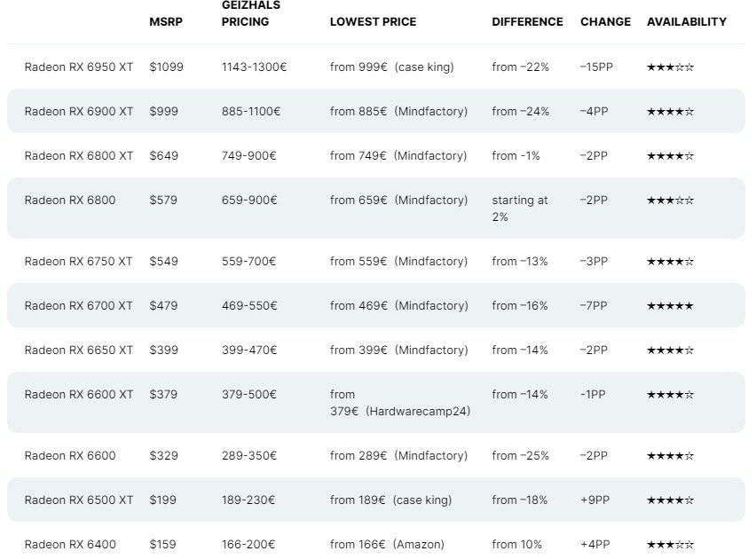Click the Change column header
The image size is (756, 559).
605,21
